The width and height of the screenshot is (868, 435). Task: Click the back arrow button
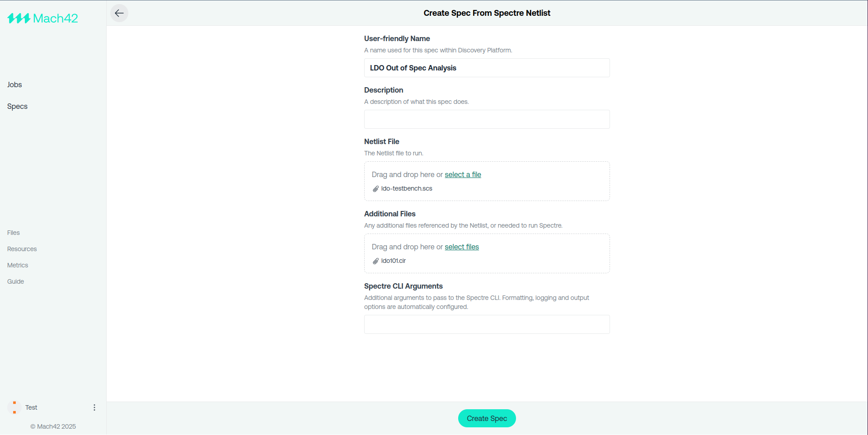coord(119,13)
